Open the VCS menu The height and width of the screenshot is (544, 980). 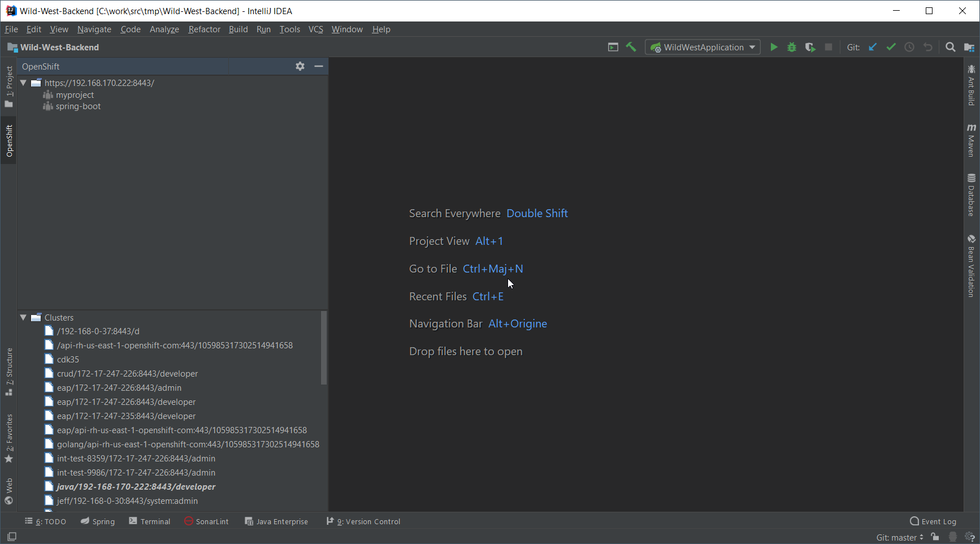(315, 29)
